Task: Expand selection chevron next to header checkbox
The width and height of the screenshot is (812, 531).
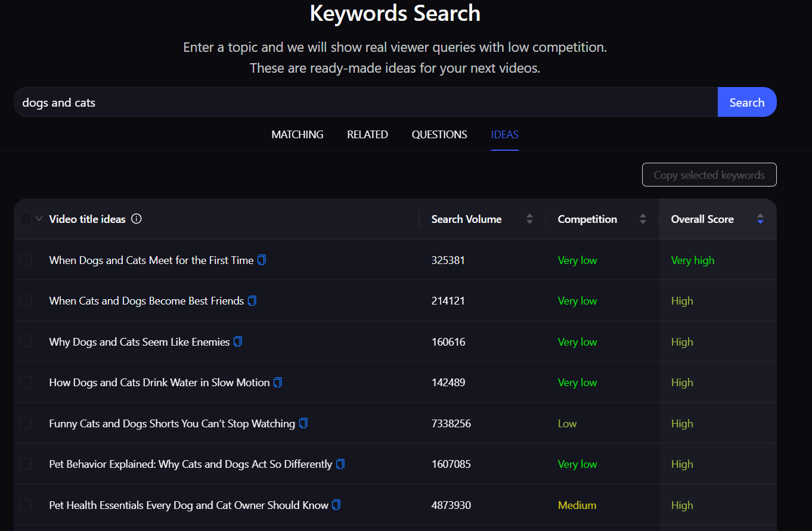Action: click(x=39, y=219)
